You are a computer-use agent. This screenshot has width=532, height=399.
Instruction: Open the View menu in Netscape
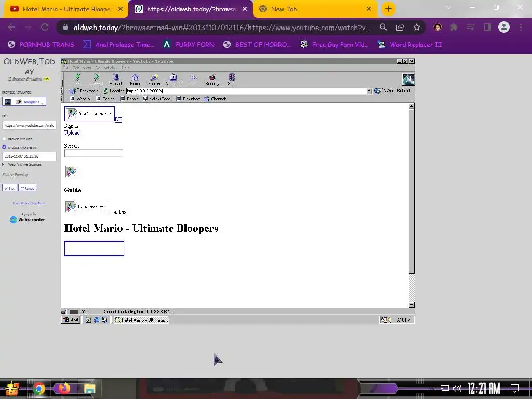(87, 68)
